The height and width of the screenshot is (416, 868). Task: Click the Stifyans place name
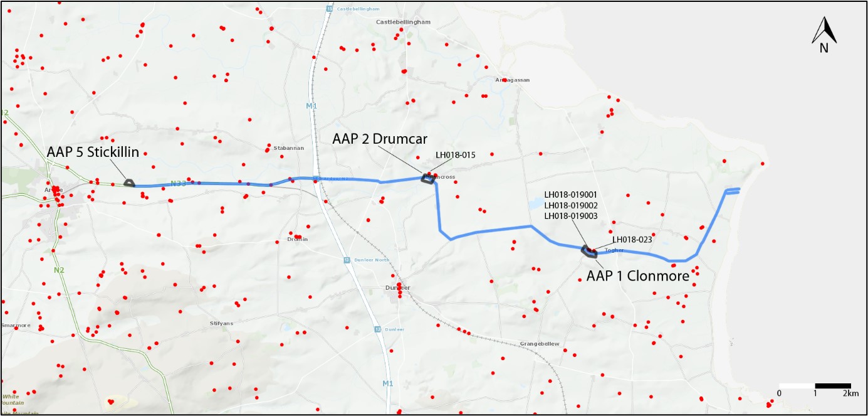222,323
